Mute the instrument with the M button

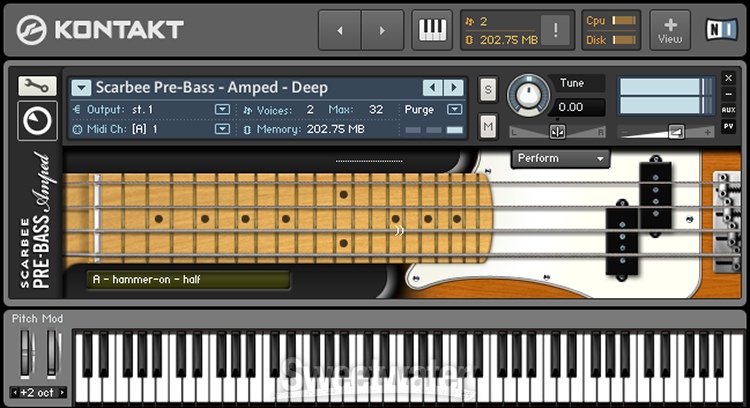(x=488, y=127)
